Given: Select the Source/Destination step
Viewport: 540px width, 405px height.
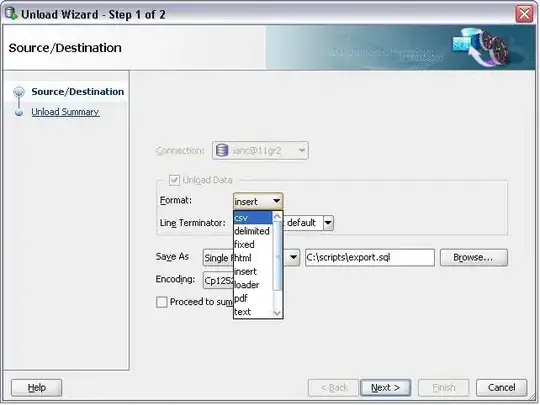Looking at the screenshot, I should [x=77, y=92].
